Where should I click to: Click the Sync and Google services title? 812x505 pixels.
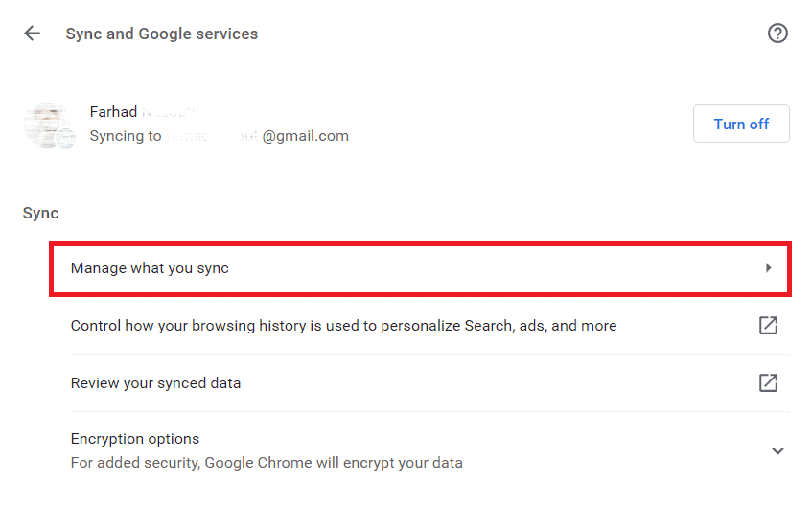[162, 34]
